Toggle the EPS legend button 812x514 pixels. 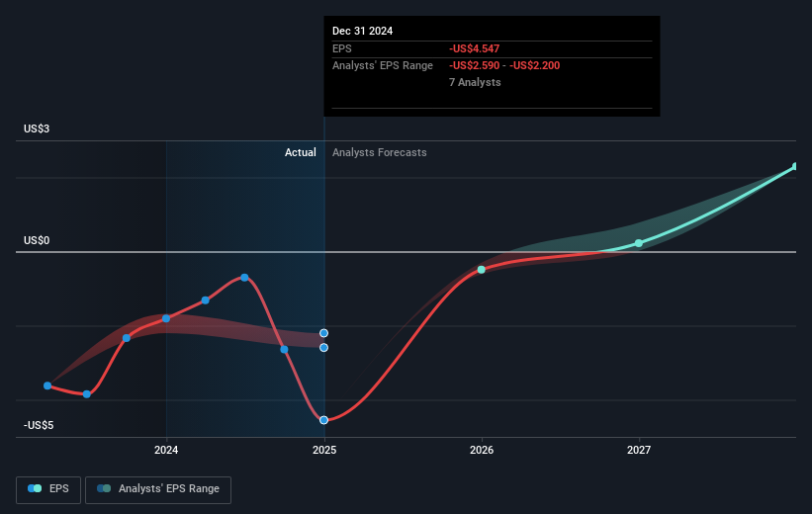pyautogui.click(x=48, y=489)
